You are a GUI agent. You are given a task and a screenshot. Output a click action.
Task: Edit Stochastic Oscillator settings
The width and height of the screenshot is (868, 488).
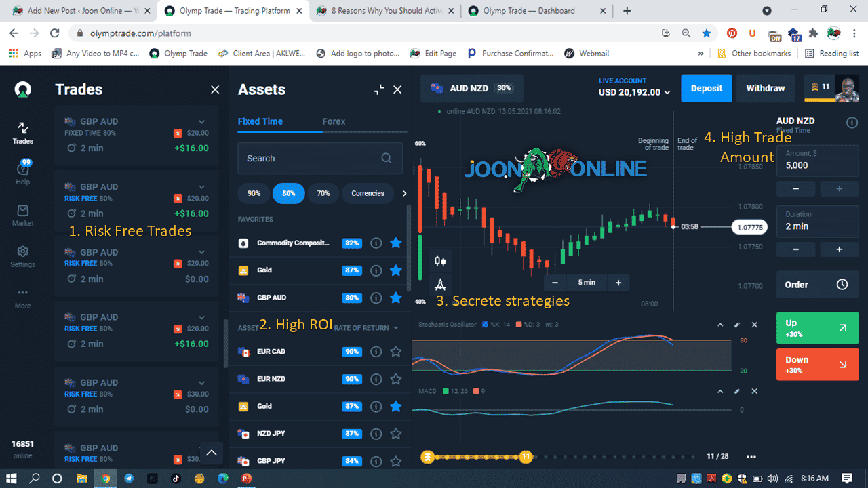coord(737,325)
